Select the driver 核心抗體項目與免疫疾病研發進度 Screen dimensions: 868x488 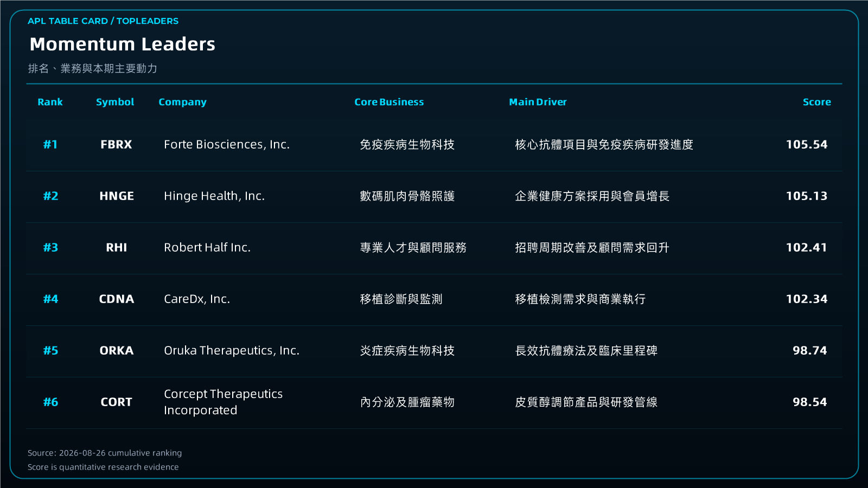(x=604, y=145)
